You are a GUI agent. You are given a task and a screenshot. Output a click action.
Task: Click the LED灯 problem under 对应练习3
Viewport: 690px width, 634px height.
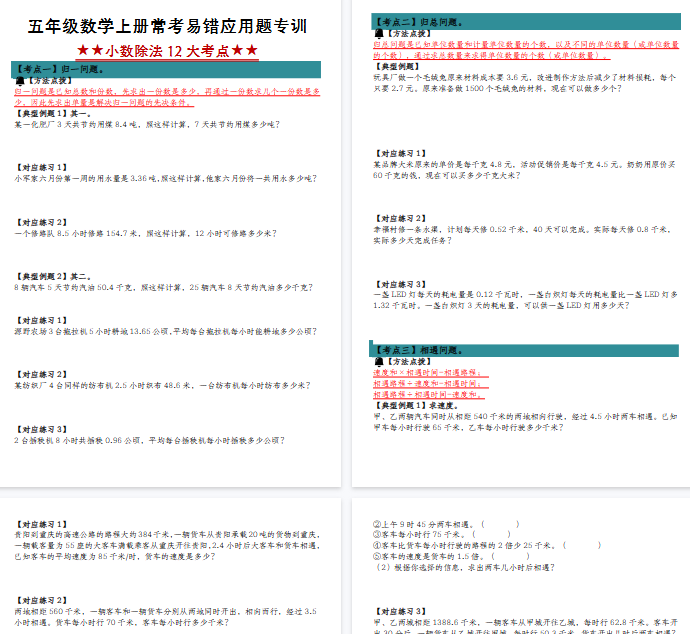[x=520, y=300]
